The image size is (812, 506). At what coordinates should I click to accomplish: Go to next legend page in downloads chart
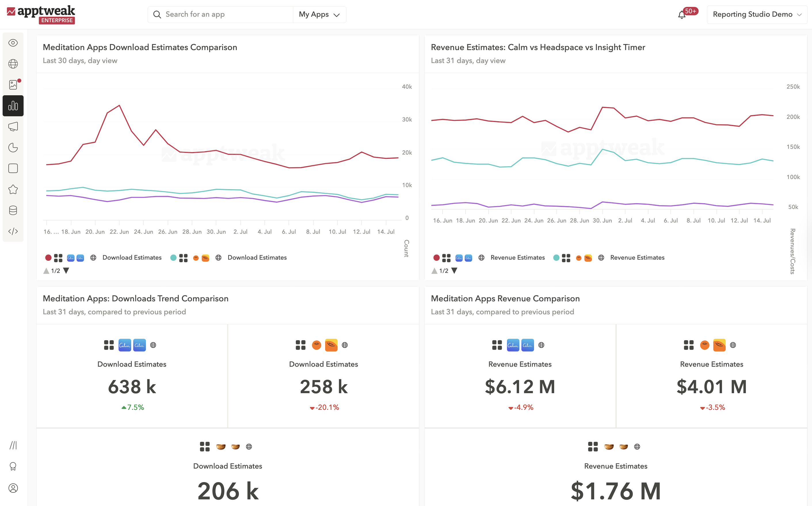coord(66,271)
